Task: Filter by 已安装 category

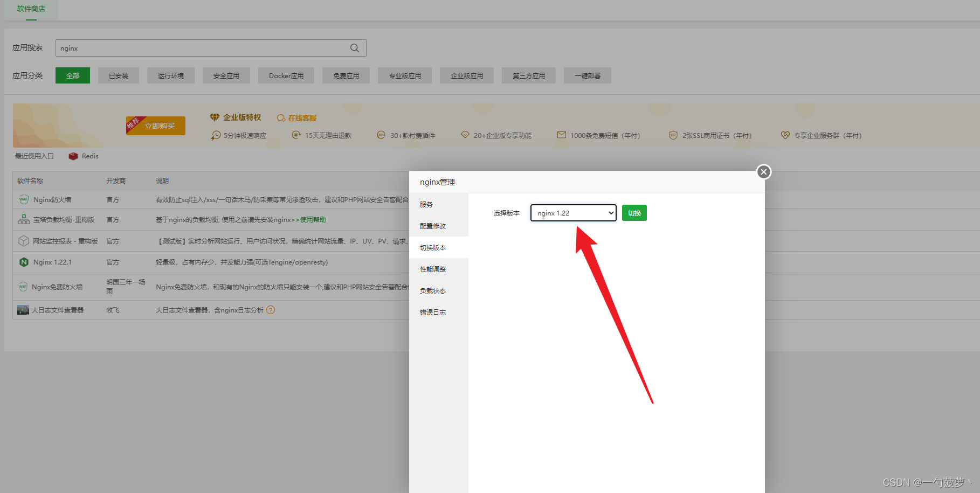Action: tap(119, 75)
